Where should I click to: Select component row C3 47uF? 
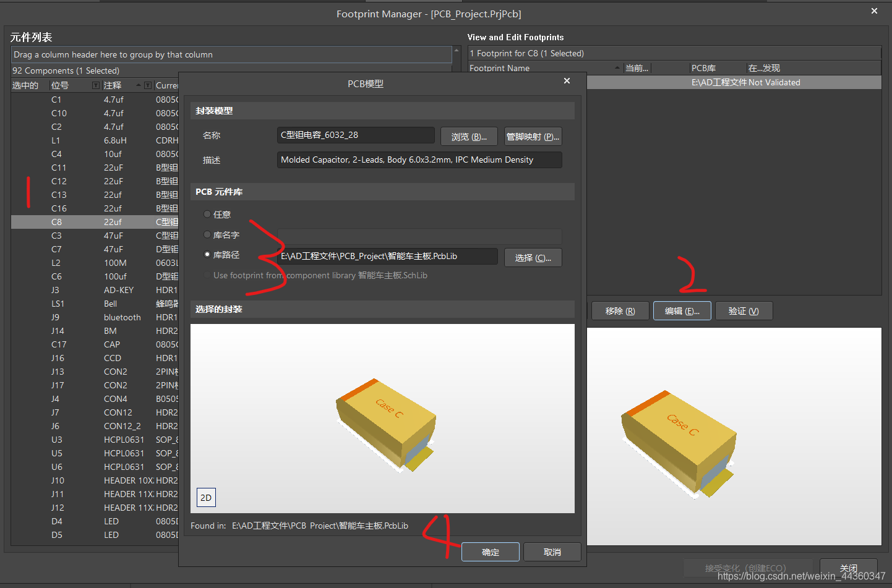pos(95,236)
